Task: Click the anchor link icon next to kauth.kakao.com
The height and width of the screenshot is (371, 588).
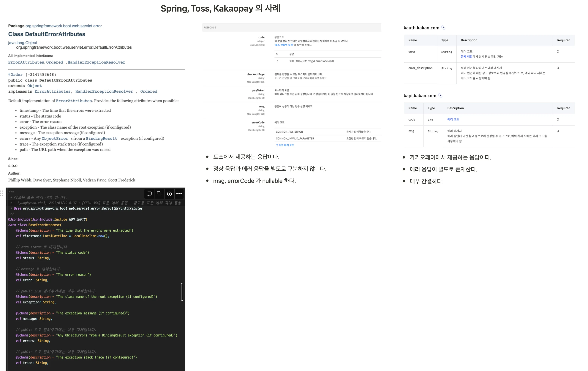Action: pyautogui.click(x=443, y=28)
